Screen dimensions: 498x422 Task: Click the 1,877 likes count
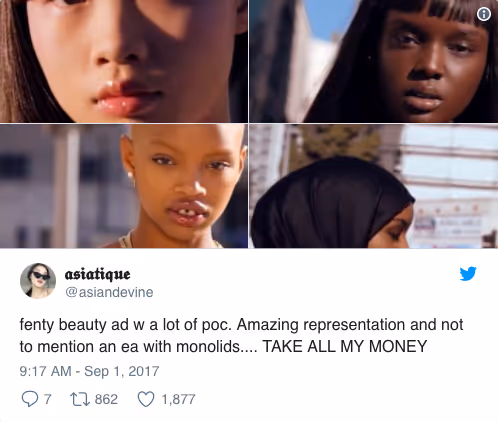178,399
